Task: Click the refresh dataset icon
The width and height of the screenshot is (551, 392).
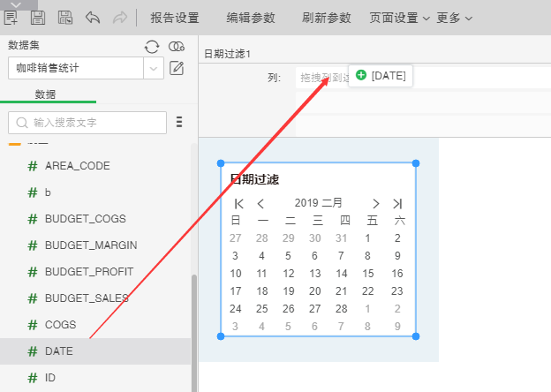Action: 152,46
